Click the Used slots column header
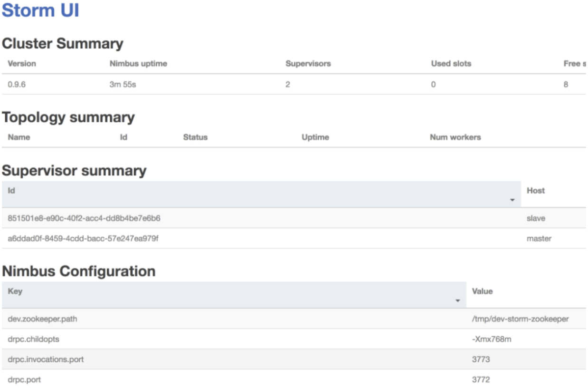This screenshot has width=588, height=388. 451,63
